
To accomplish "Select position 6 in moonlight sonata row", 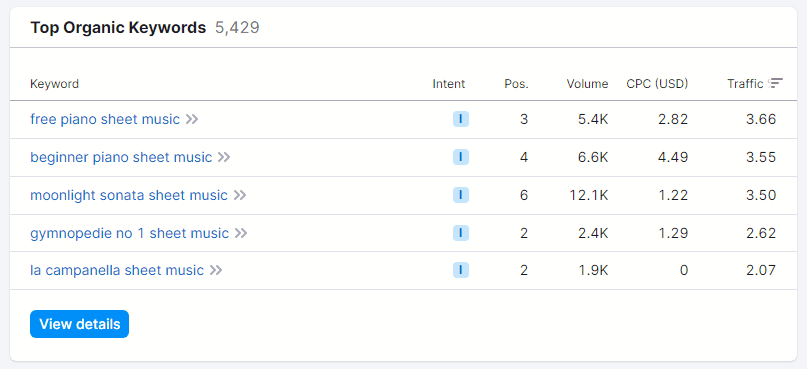I will (x=524, y=195).
